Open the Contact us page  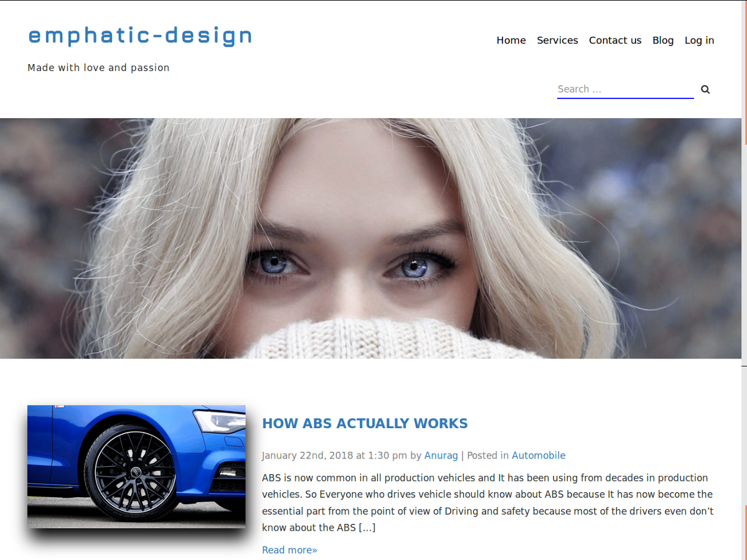click(615, 40)
